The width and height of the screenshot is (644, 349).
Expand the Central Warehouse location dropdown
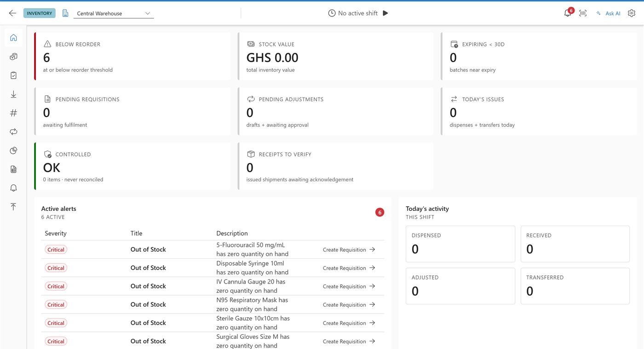click(114, 13)
